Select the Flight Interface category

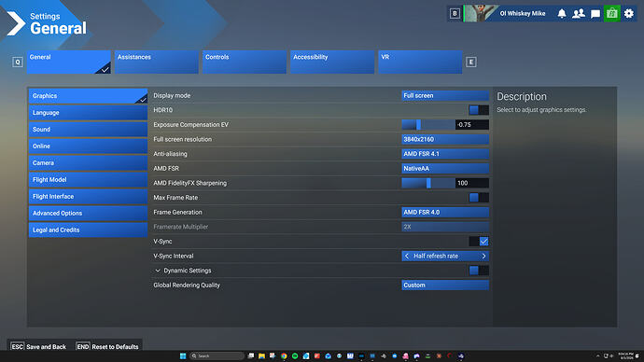pos(88,197)
